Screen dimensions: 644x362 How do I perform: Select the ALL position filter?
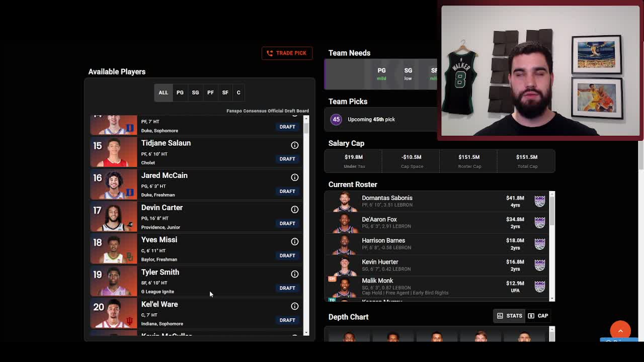click(164, 93)
